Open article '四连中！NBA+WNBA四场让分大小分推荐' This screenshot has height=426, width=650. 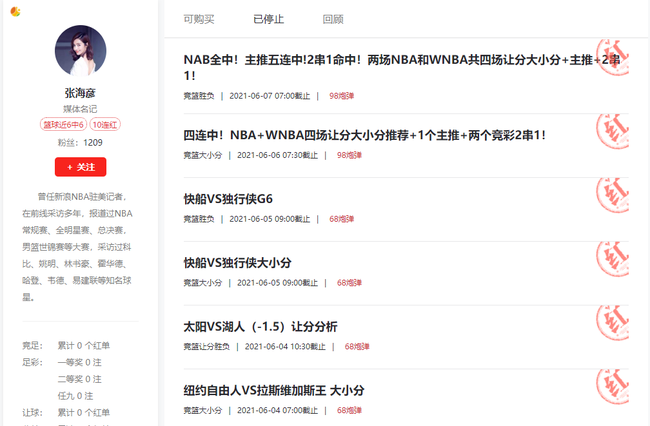coord(364,135)
